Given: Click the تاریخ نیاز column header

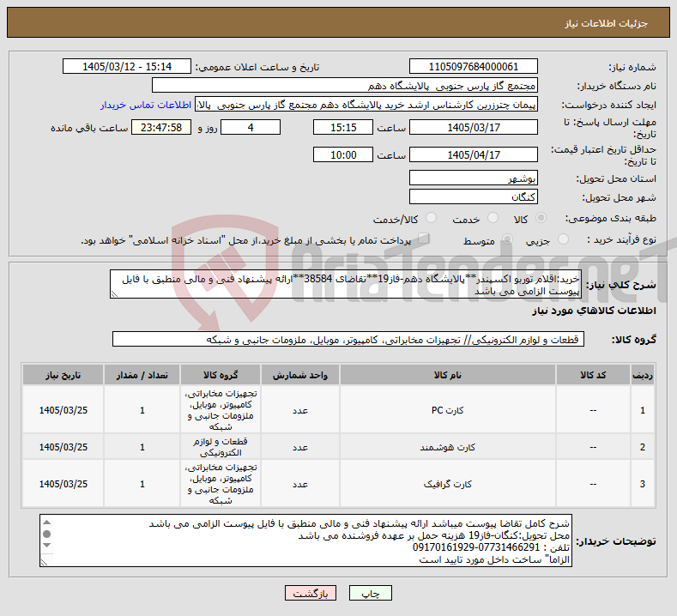Looking at the screenshot, I should 63,375.
